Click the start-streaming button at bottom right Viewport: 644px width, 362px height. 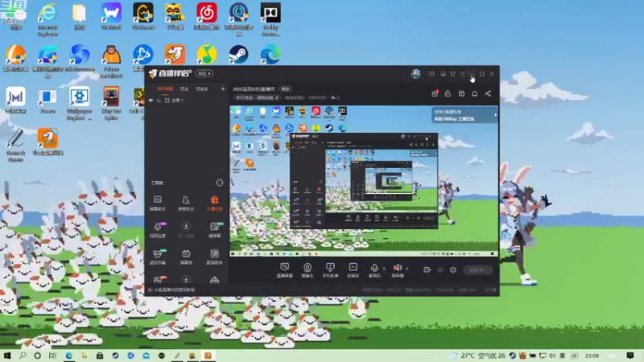click(x=477, y=270)
